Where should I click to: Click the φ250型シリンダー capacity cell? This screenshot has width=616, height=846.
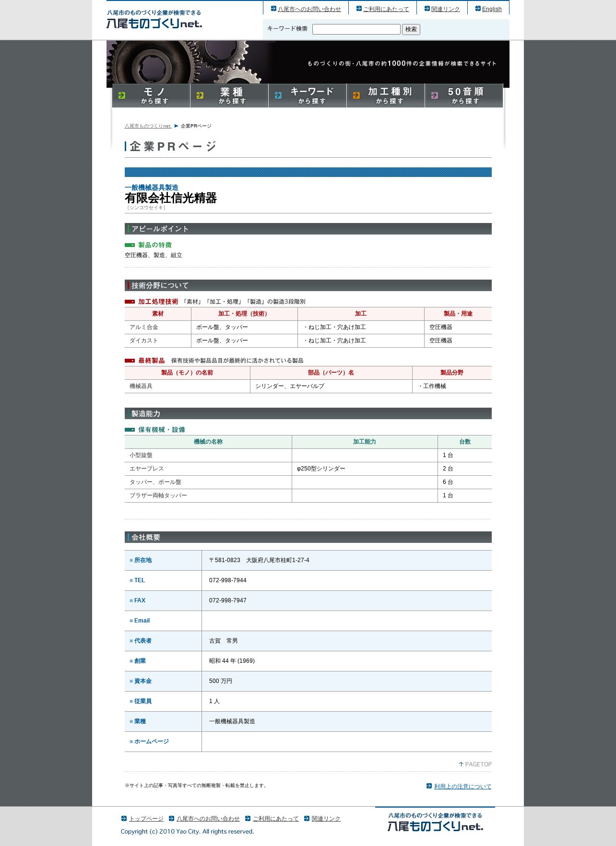(x=365, y=469)
